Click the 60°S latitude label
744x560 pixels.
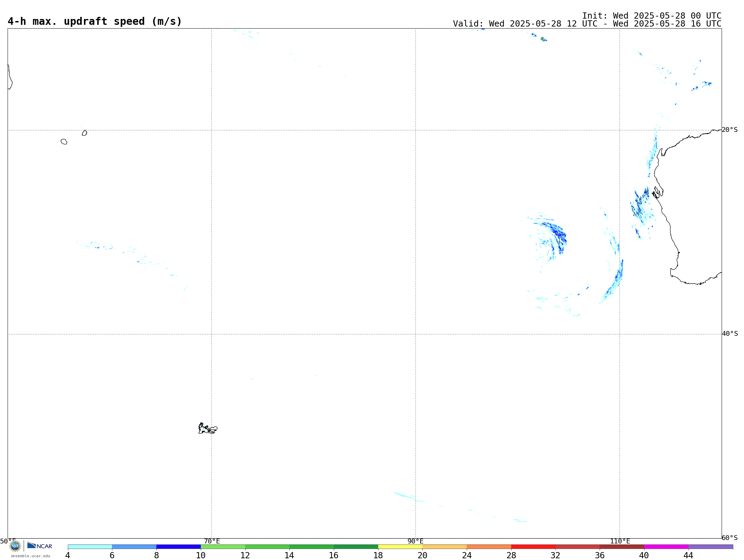[x=730, y=538]
